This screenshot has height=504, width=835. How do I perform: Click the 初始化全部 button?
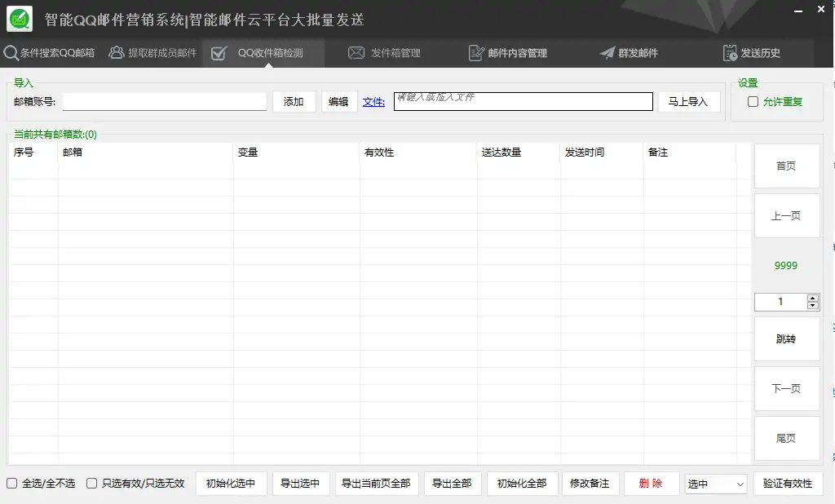(x=523, y=484)
